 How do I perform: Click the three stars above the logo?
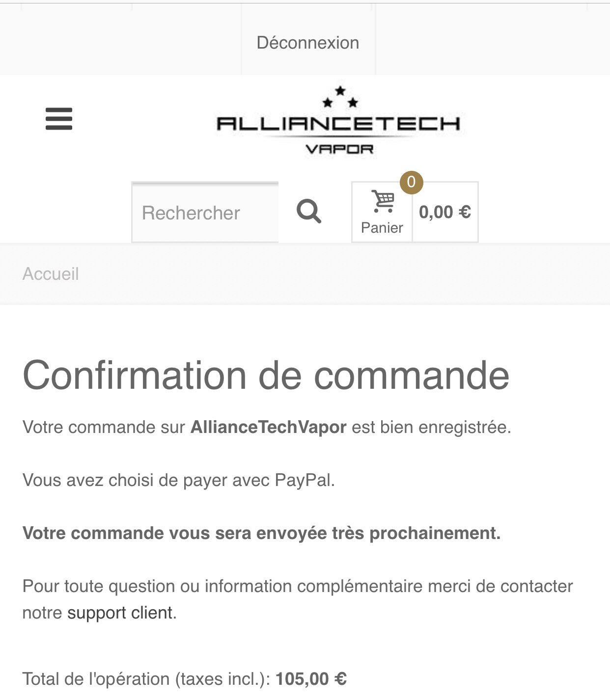340,97
